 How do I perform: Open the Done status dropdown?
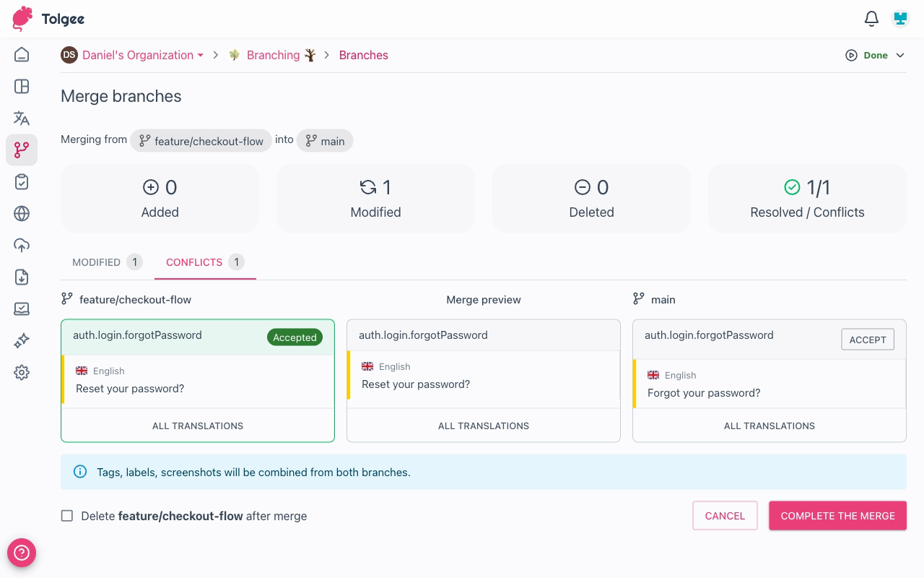tap(875, 55)
